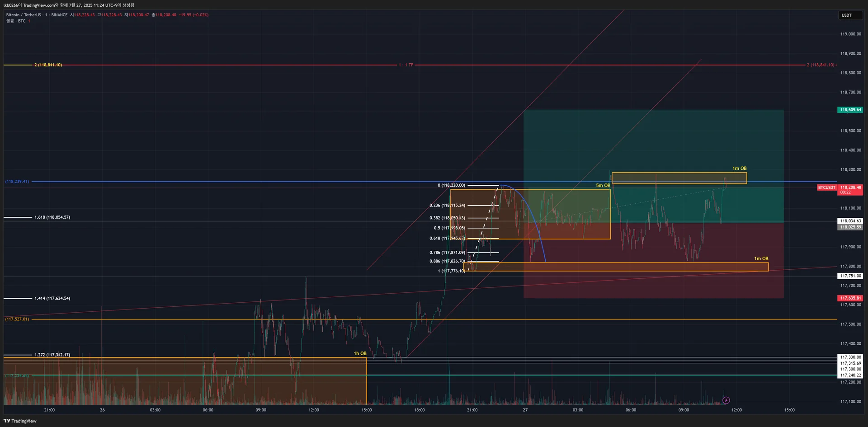Click the snapshot caption with the 11:24 UTC+9 timestamp
The height and width of the screenshot is (427, 868).
[69, 5]
